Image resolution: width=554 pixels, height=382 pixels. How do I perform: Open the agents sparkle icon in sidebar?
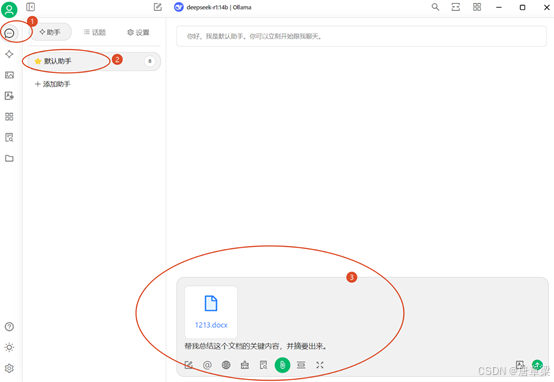pyautogui.click(x=9, y=54)
